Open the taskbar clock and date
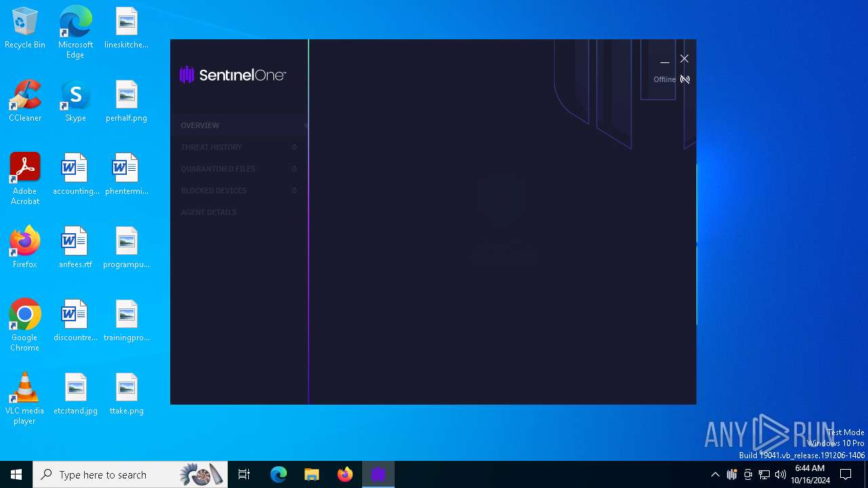 tap(810, 474)
